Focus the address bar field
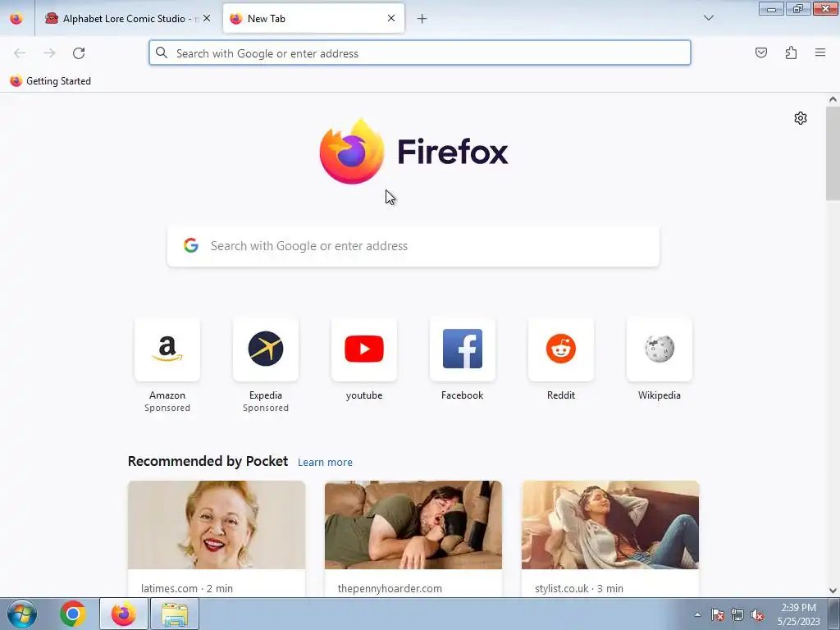This screenshot has width=840, height=630. (x=420, y=53)
